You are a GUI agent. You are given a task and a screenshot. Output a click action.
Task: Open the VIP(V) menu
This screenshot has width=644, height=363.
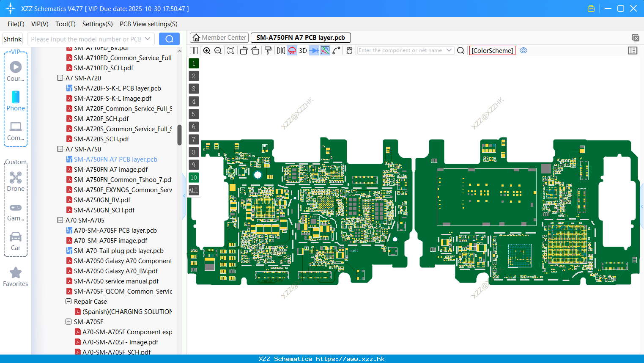[x=40, y=24]
